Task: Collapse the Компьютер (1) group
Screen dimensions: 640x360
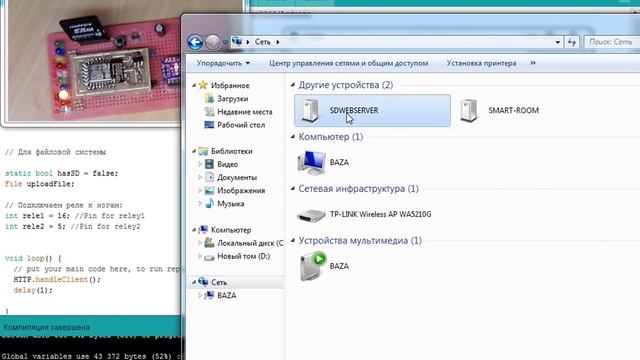Action: (293, 137)
